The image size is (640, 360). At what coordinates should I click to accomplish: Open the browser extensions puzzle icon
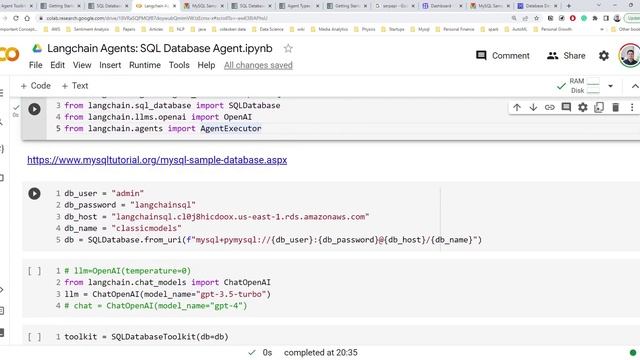click(595, 18)
